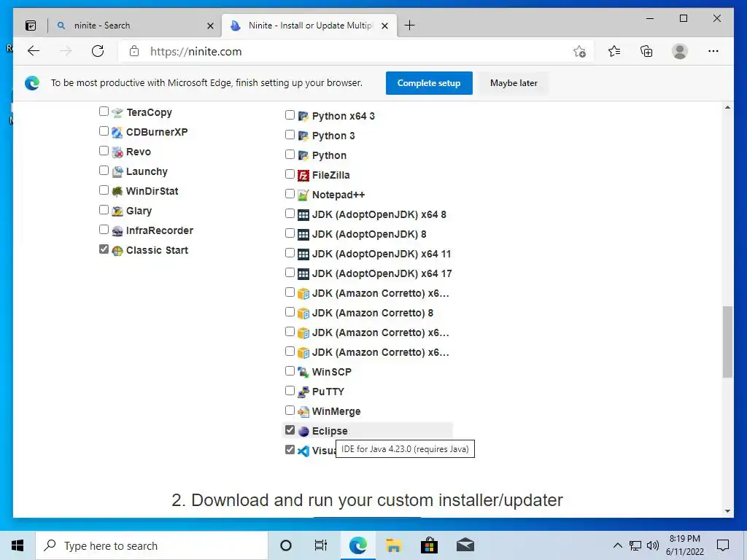Check the Notepad++ checkbox
The height and width of the screenshot is (560, 747).
click(x=290, y=194)
